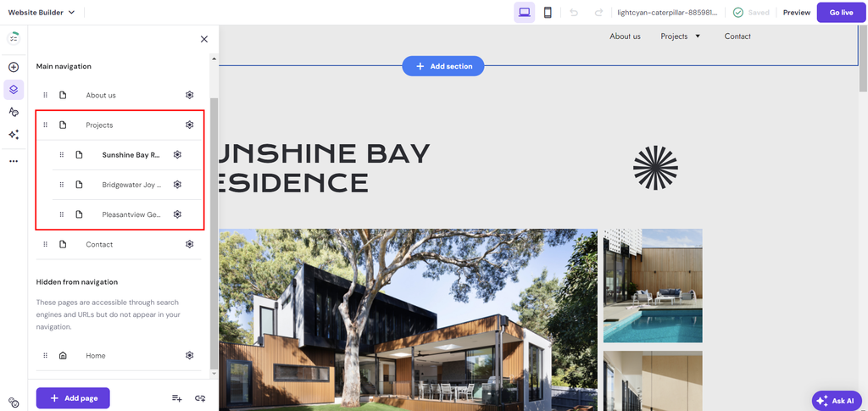
Task: Open the three-dot more options in sidebar
Action: [x=14, y=161]
